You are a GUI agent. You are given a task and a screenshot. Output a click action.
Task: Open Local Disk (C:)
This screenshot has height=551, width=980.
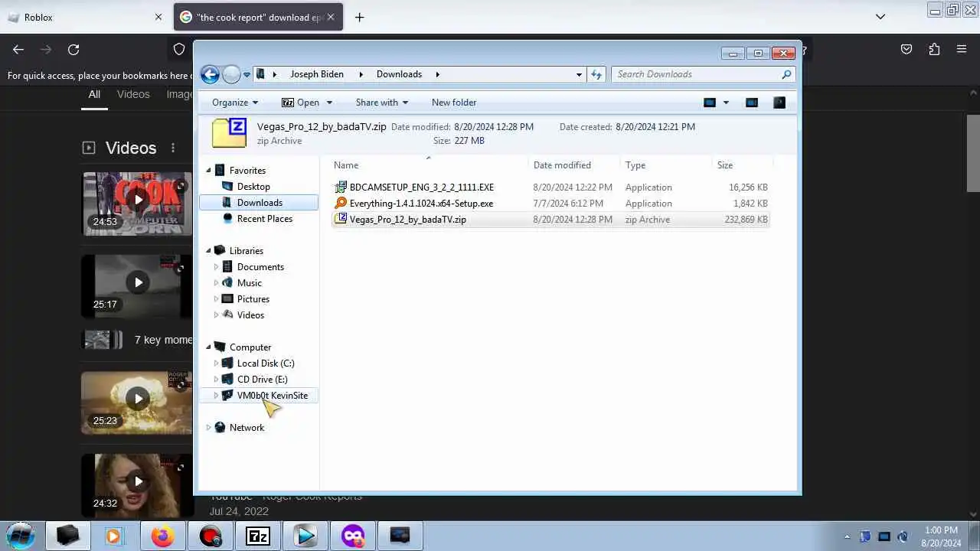click(x=265, y=364)
